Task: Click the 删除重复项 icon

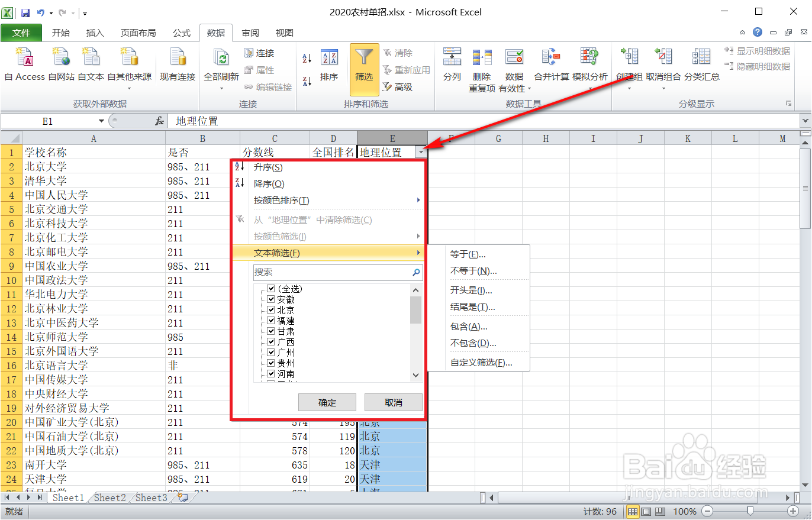Action: [482, 65]
